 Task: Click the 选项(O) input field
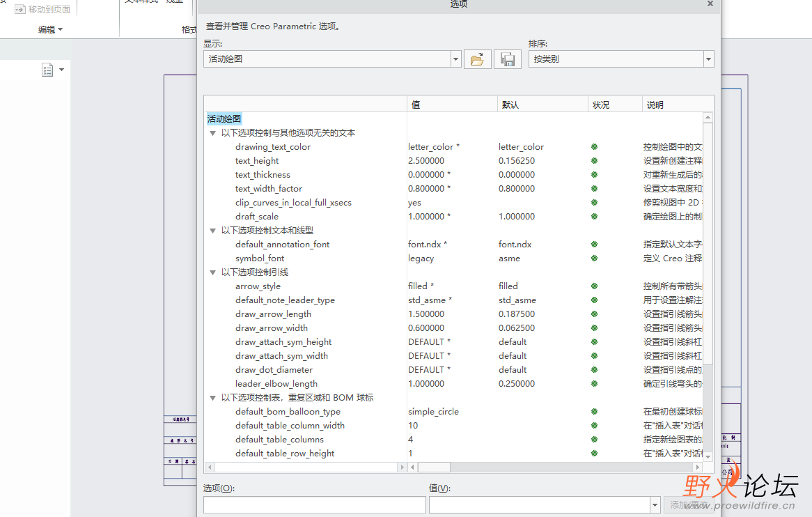314,504
